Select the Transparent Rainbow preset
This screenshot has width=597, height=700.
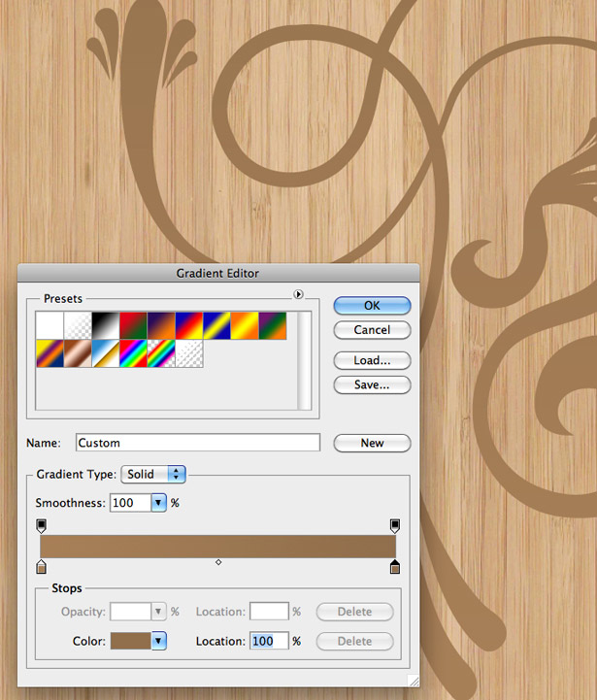point(161,353)
